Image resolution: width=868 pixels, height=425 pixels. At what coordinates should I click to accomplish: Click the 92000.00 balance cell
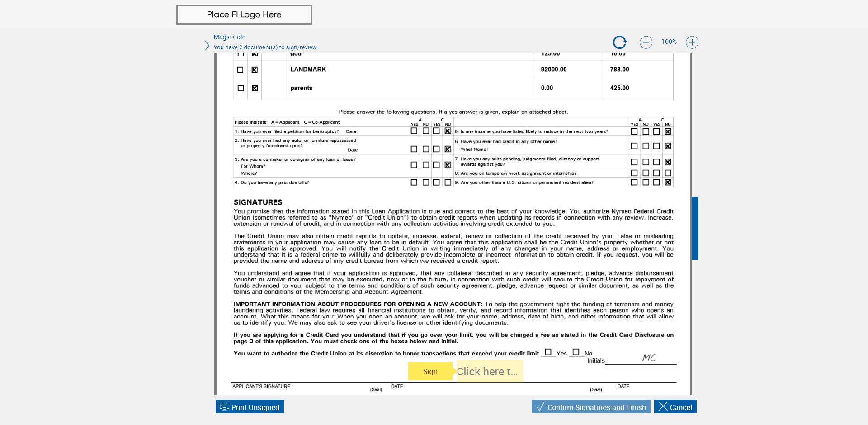pyautogui.click(x=554, y=70)
